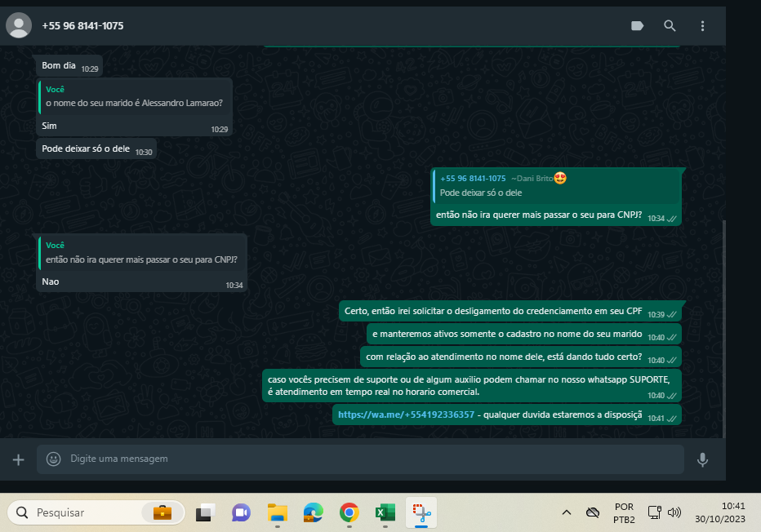Open the POR PTB2 language selector

click(x=624, y=512)
